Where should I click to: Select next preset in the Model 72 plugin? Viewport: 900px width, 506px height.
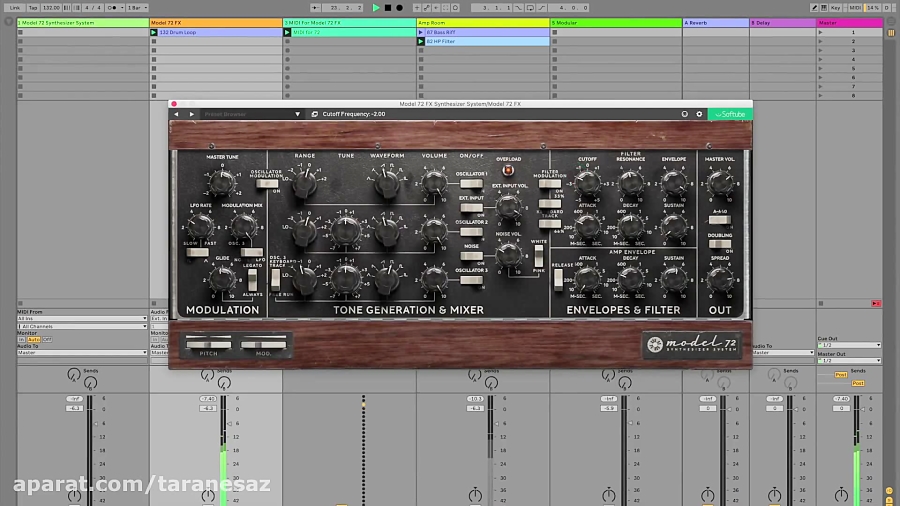coord(192,114)
